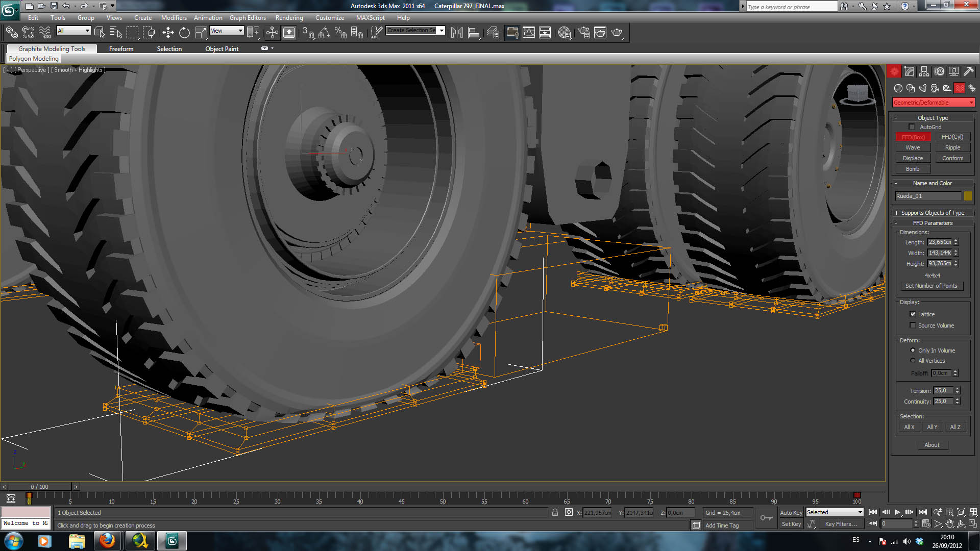Open the Geometric/Deformable category dropdown
980x551 pixels.
pos(933,103)
